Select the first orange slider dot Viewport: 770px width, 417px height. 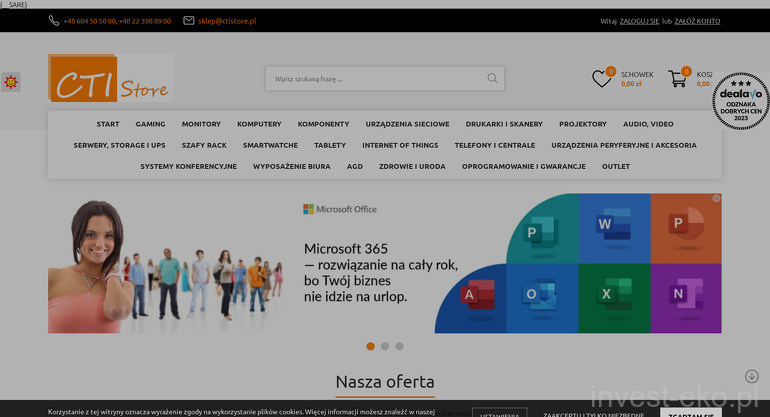pos(370,346)
